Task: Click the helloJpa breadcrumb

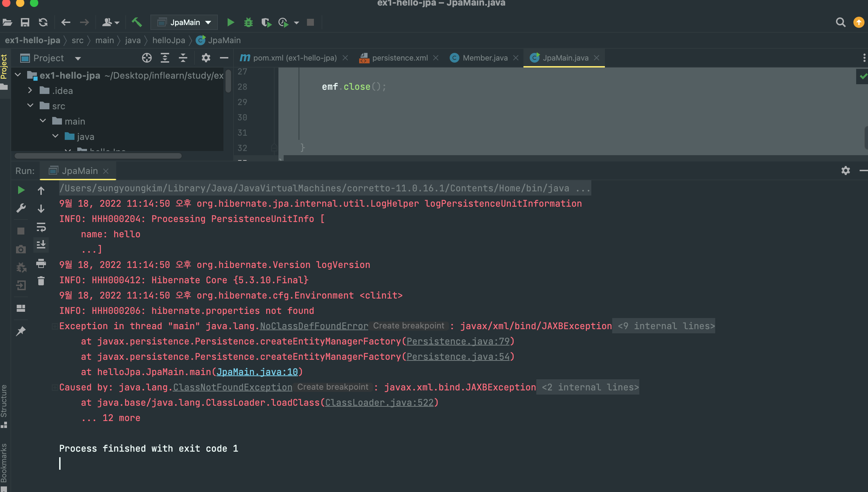Action: [168, 40]
